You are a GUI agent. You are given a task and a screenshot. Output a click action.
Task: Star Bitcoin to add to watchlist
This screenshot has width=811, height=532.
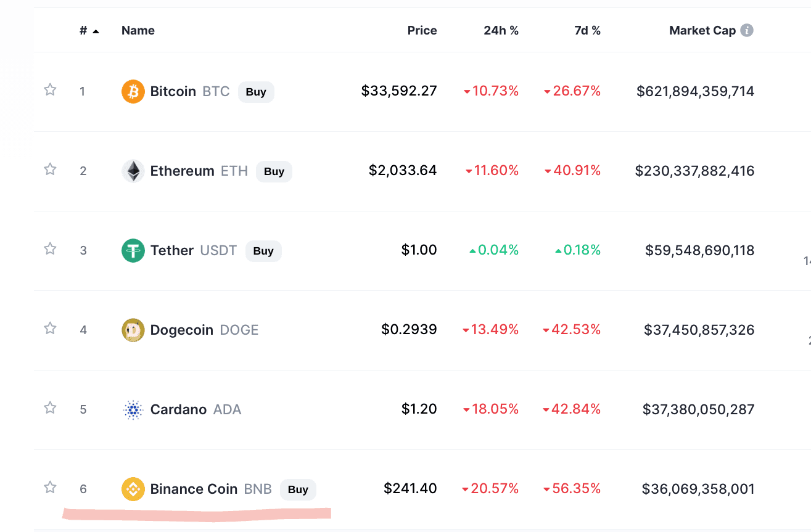tap(50, 90)
